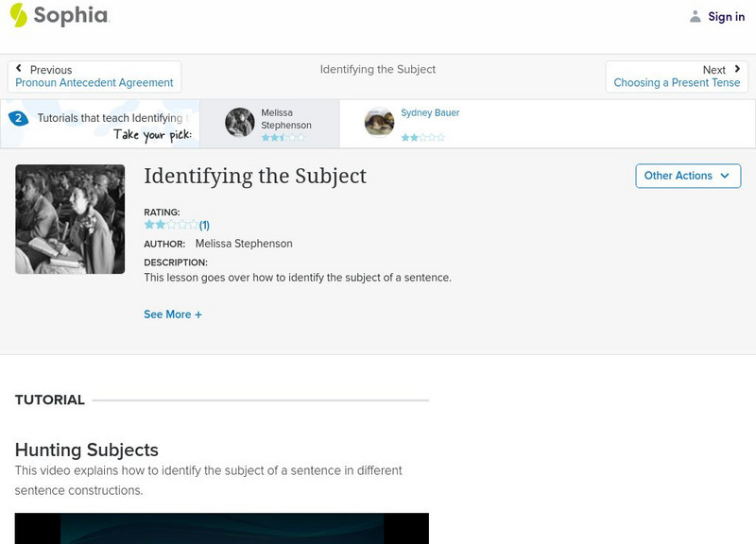756x544 pixels.
Task: Click the Next right arrow icon
Action: click(x=737, y=69)
